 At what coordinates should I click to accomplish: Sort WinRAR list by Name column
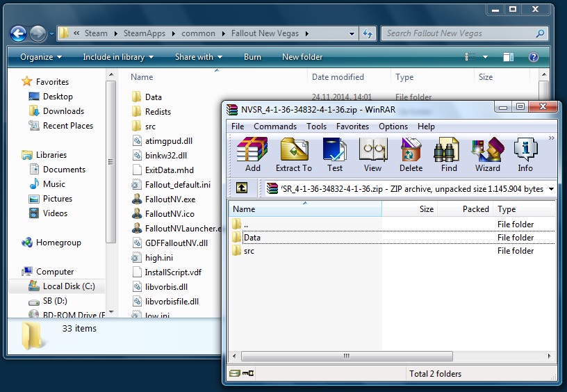coord(305,209)
